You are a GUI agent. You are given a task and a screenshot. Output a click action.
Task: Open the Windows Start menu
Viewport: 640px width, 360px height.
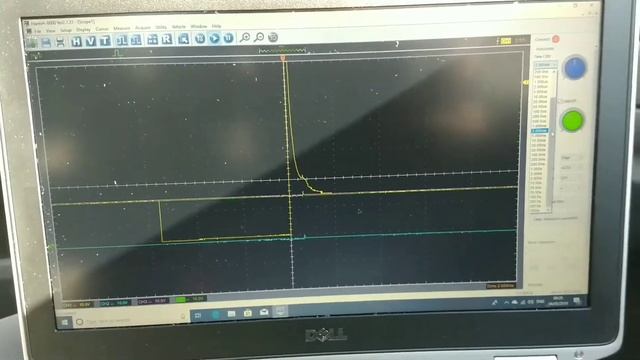pyautogui.click(x=65, y=323)
